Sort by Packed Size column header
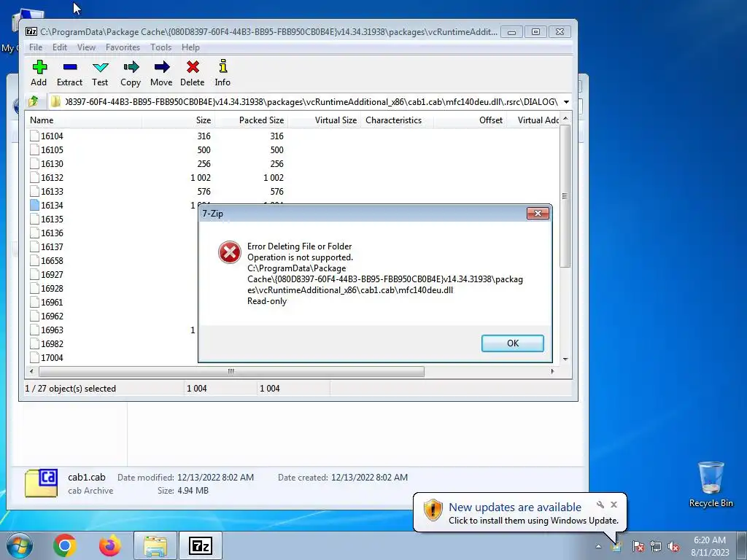Viewport: 747px width, 560px height. point(251,120)
